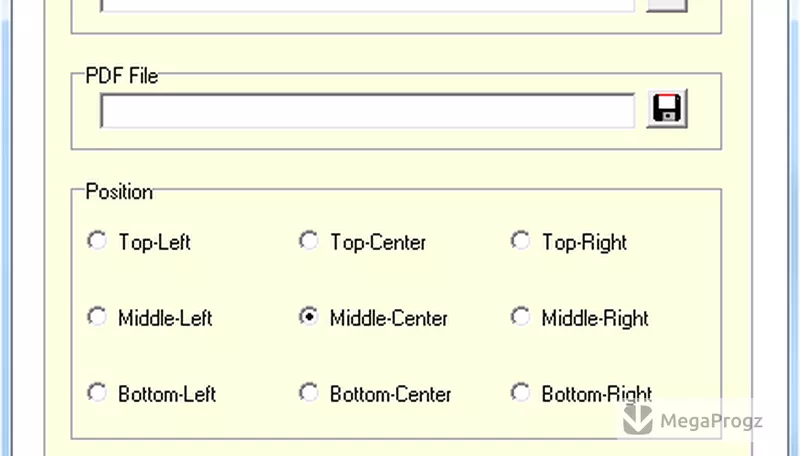Pick the Bottom-Left position radio button
The height and width of the screenshot is (456, 800).
point(97,392)
